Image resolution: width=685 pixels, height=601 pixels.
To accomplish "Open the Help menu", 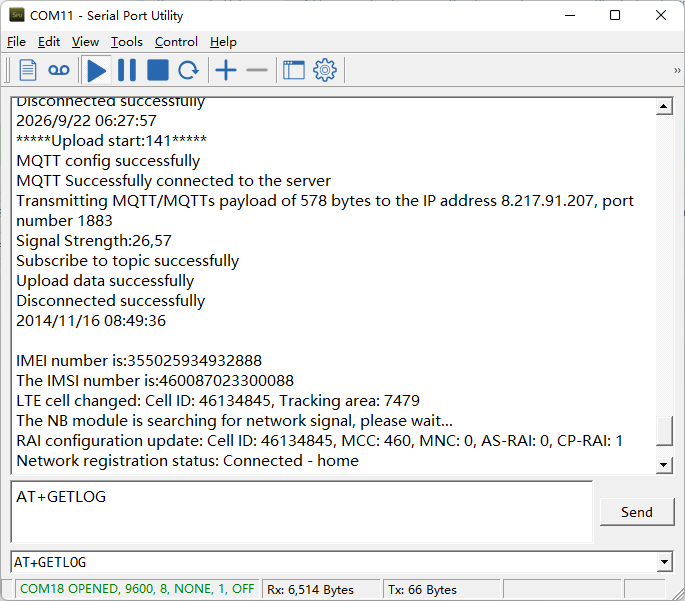I will (223, 42).
